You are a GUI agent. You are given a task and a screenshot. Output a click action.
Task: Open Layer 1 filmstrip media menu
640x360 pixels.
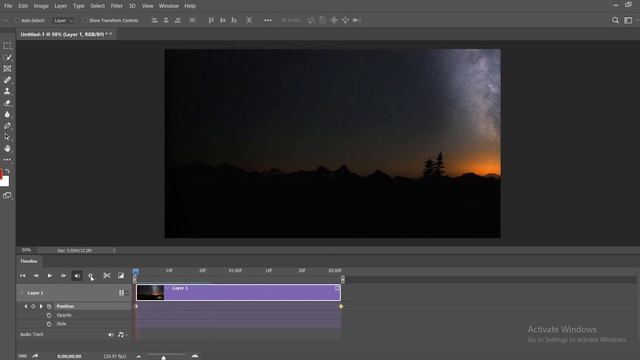[x=123, y=293]
